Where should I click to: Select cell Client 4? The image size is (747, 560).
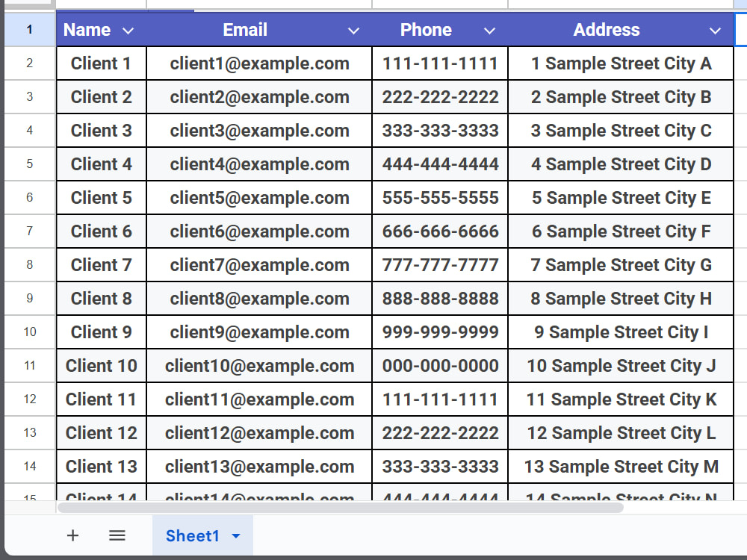[x=101, y=164]
